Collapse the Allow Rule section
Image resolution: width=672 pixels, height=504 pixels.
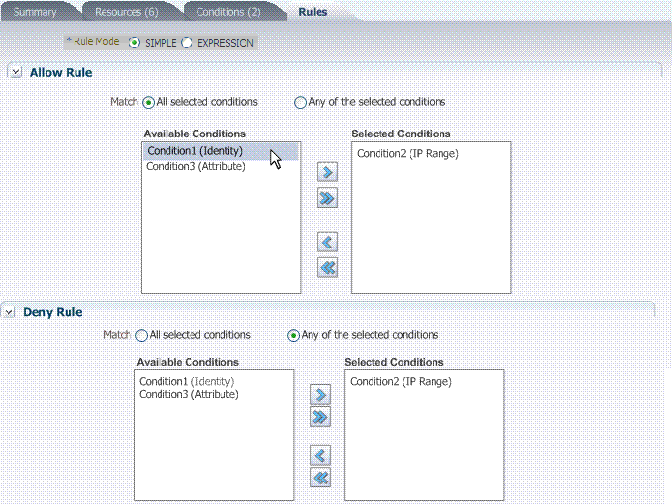[x=16, y=72]
